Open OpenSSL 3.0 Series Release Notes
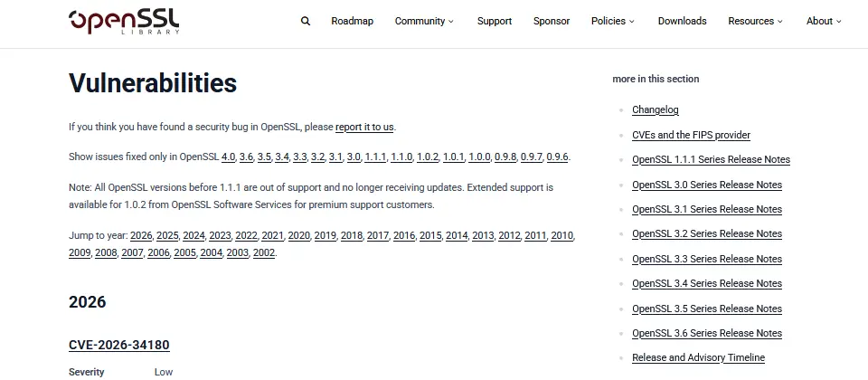 (x=707, y=185)
